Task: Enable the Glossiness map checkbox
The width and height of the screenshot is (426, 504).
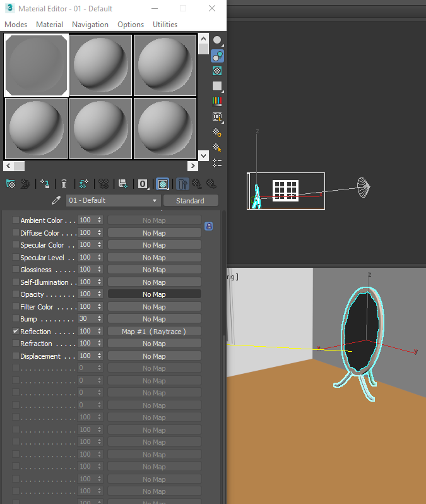Action: pos(15,269)
